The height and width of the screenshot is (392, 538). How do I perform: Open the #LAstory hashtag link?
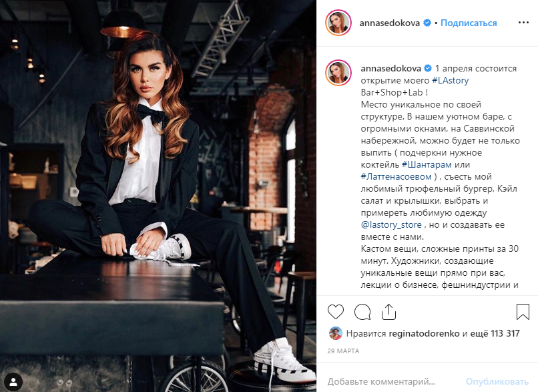pos(450,80)
